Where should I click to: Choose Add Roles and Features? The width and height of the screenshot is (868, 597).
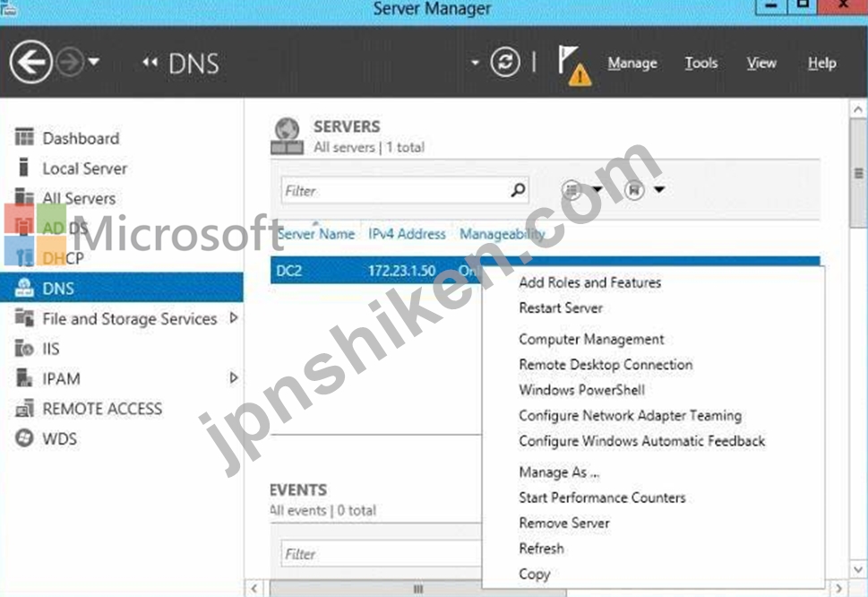tap(590, 282)
